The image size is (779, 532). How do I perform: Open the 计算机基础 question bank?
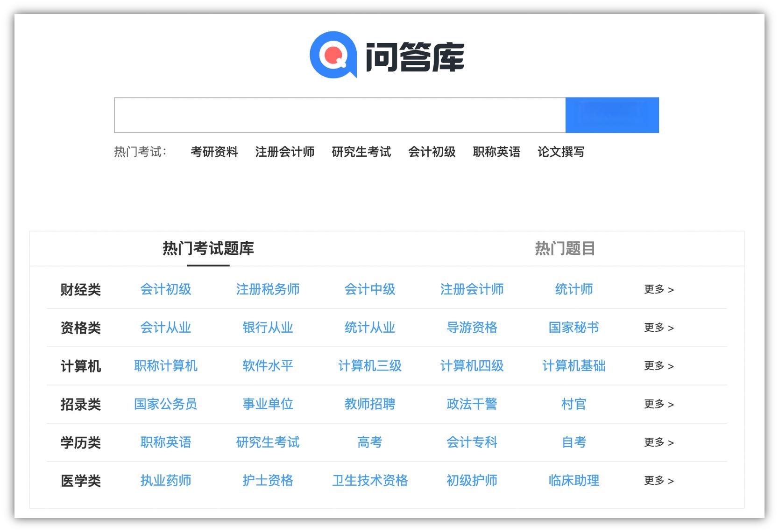[x=574, y=366]
